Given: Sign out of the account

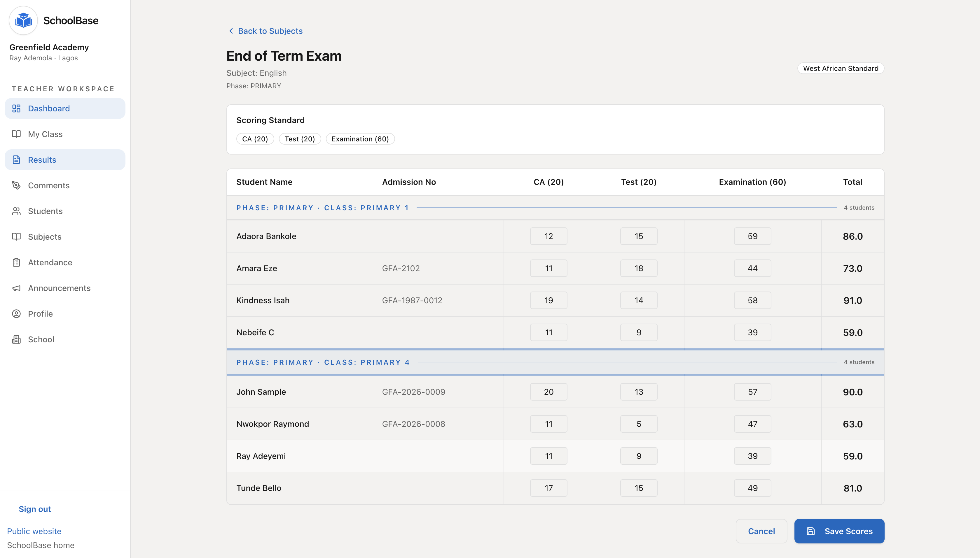Looking at the screenshot, I should (x=35, y=509).
